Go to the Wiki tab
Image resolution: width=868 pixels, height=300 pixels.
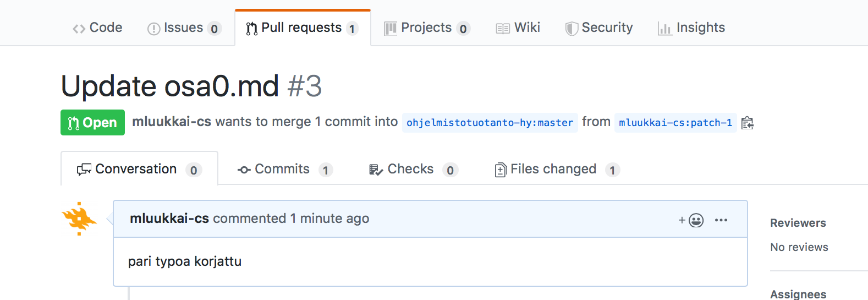518,28
